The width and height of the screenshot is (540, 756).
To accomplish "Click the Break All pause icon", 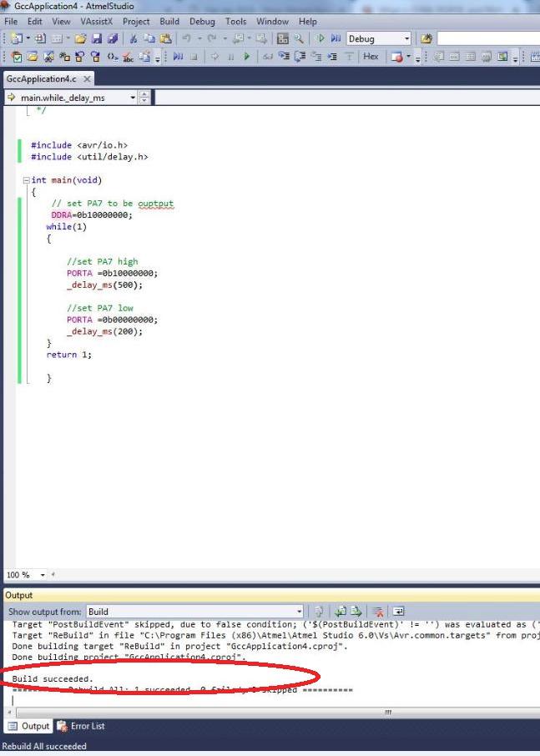I will (x=231, y=57).
